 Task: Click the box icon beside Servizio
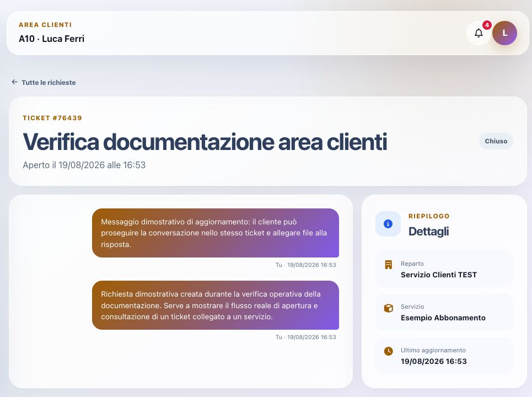[389, 308]
